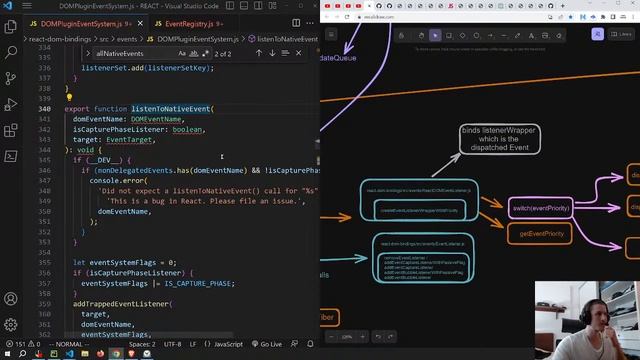This screenshot has height=360, width=640.
Task: Open the Run and Debug view
Action: [11, 104]
